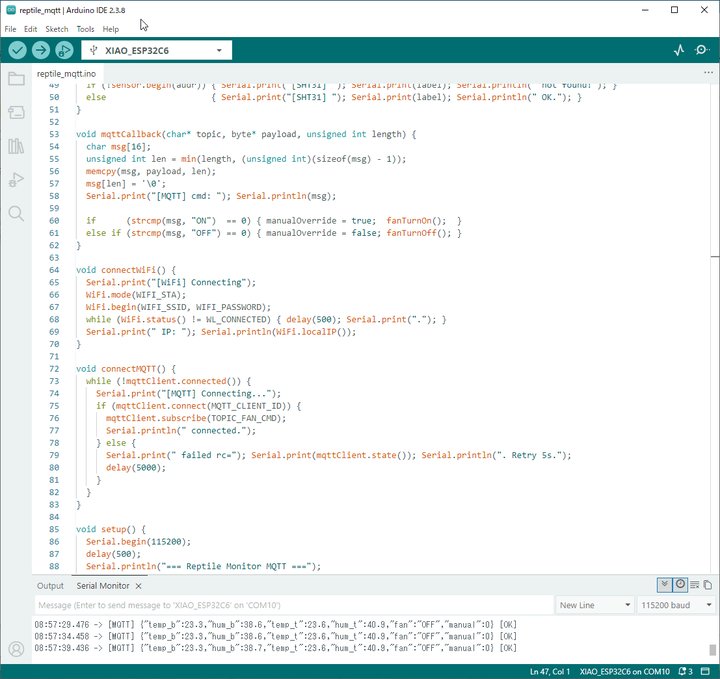Select the Serial Monitor tab

(103, 586)
